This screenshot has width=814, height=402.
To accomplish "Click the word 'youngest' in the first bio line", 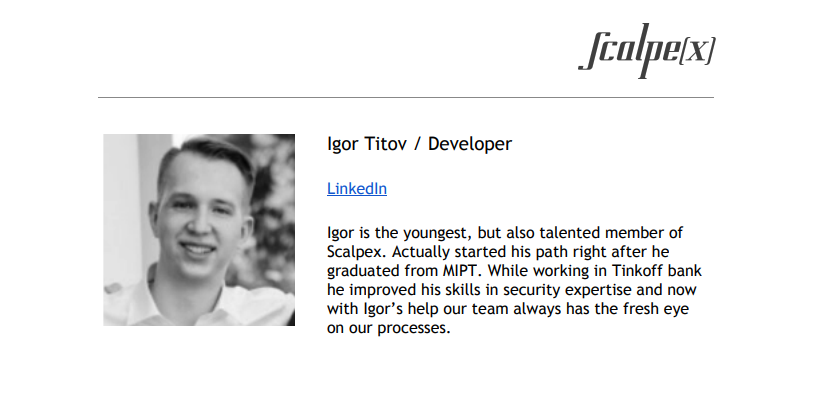I will tap(438, 233).
